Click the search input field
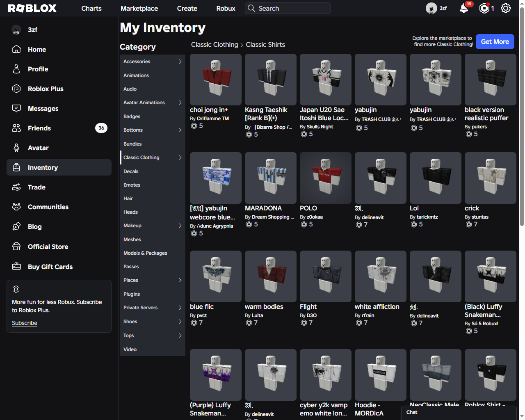The image size is (525, 420). 288,8
